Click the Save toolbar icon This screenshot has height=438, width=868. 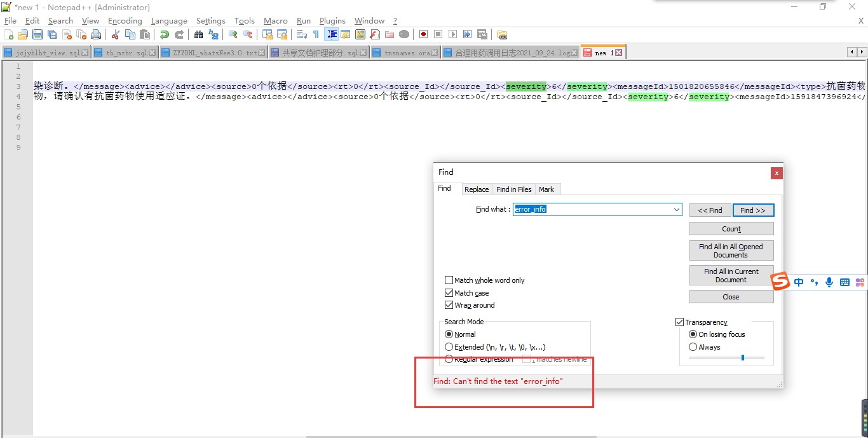(x=37, y=34)
